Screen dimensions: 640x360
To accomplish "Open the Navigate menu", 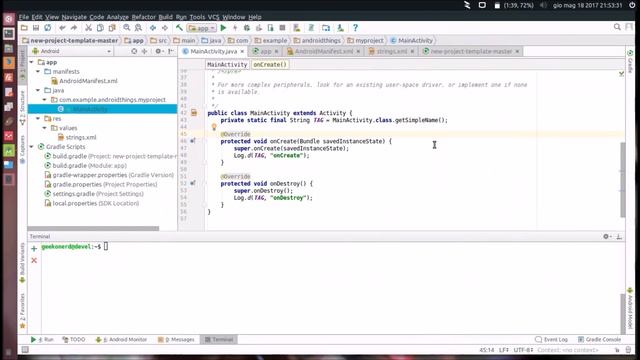I will pos(74,17).
